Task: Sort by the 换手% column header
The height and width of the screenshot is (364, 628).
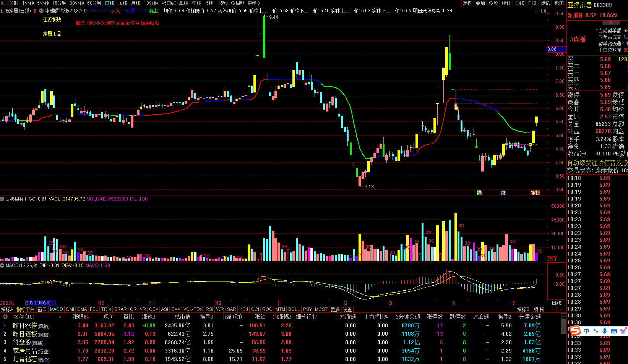Action: click(x=207, y=317)
